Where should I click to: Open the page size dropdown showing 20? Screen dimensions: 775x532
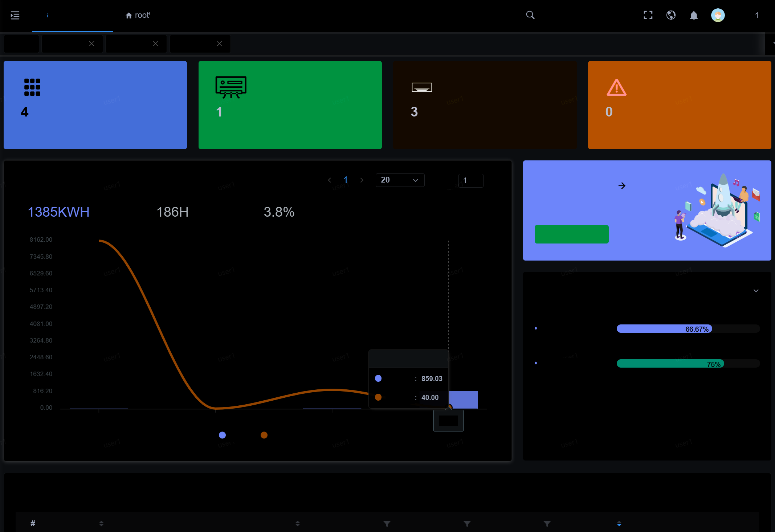400,180
